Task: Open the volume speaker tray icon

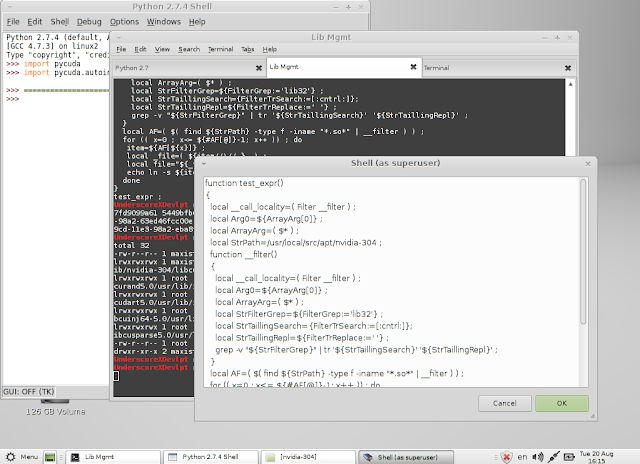Action: [x=538, y=457]
